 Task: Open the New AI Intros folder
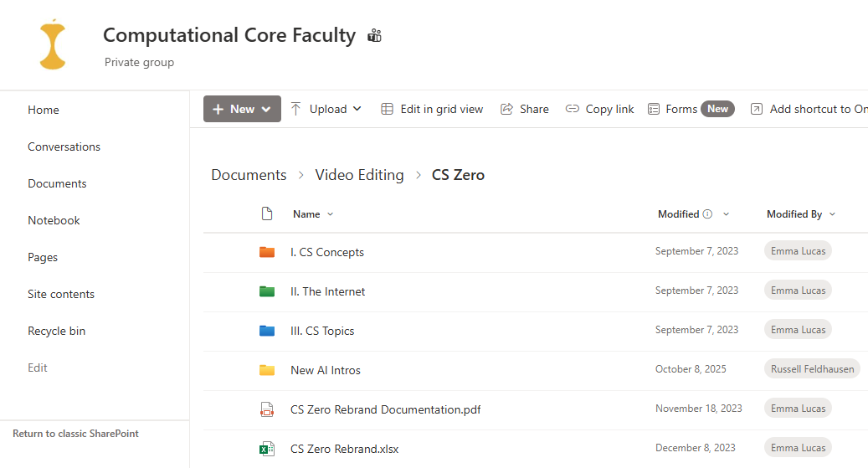(x=326, y=370)
